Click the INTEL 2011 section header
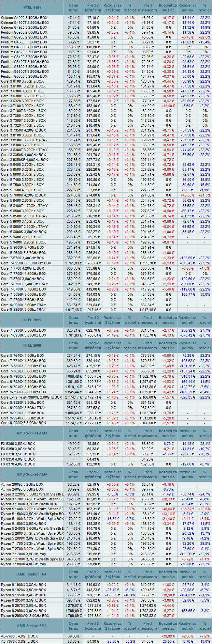This screenshot has height=644, width=212. (32, 320)
